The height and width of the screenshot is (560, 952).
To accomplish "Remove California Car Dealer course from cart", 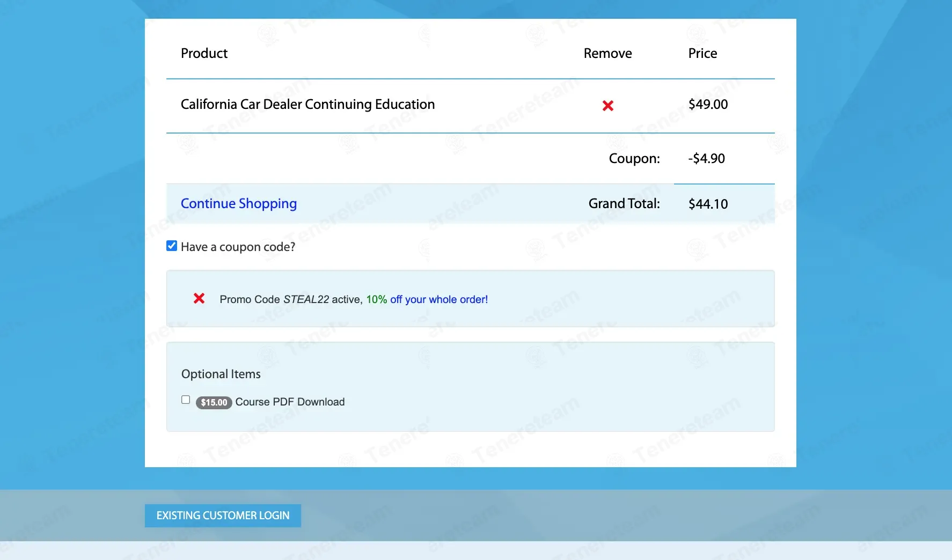I will tap(607, 106).
